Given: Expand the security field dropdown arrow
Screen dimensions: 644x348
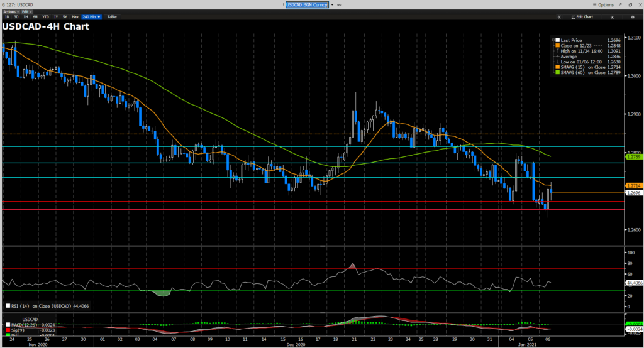Looking at the screenshot, I should click(x=332, y=5).
